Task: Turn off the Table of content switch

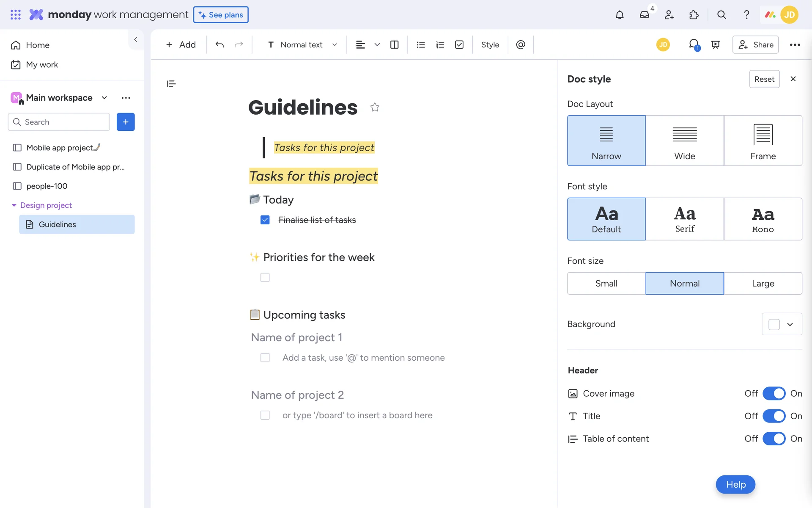Action: tap(774, 439)
